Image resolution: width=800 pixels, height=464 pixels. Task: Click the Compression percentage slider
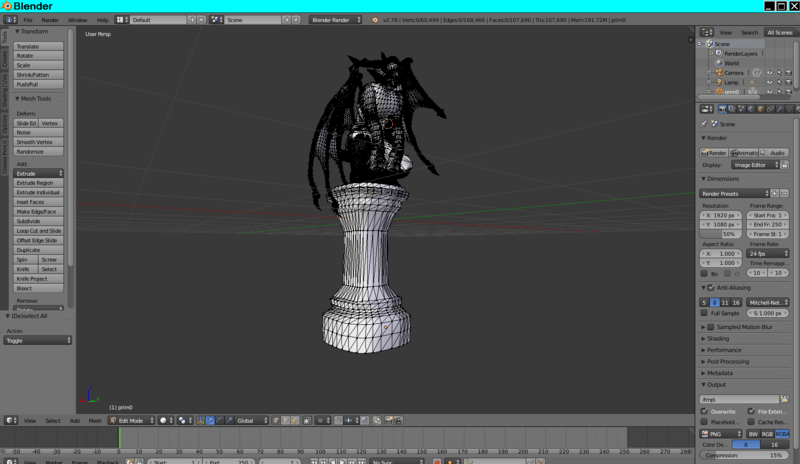point(745,455)
